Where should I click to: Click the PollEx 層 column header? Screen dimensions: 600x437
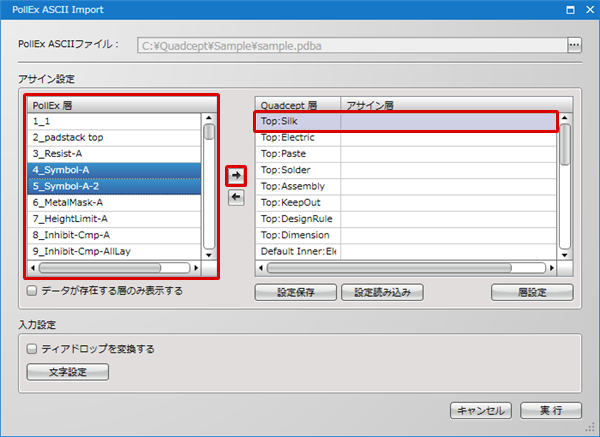122,105
